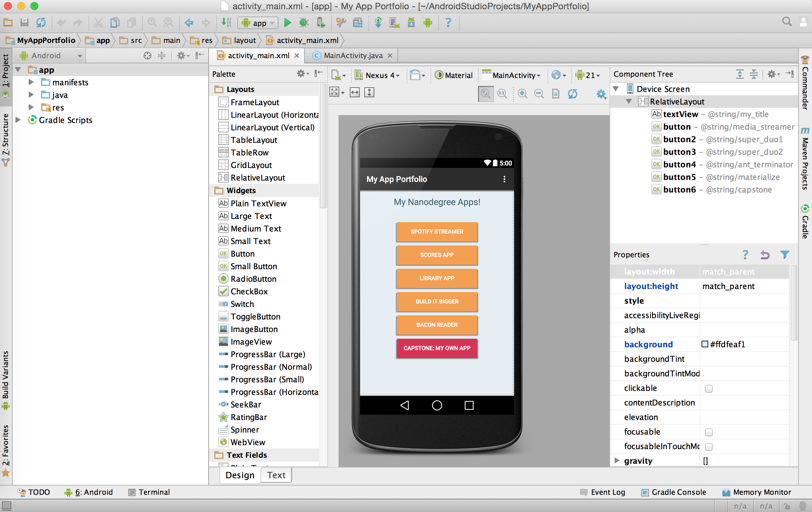This screenshot has height=512, width=812.
Task: Click the Palette gear settings icon
Action: click(303, 73)
